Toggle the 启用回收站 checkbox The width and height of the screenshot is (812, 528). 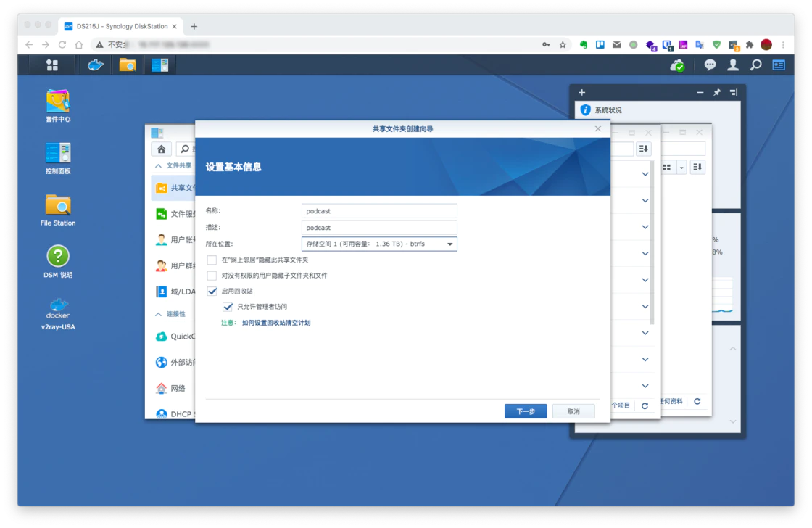pyautogui.click(x=212, y=291)
